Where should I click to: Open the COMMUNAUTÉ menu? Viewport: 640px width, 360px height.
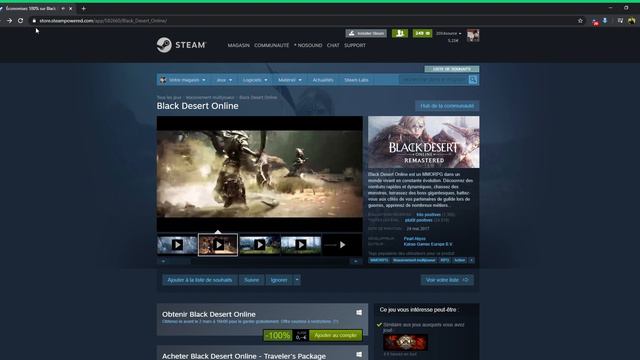tap(271, 45)
